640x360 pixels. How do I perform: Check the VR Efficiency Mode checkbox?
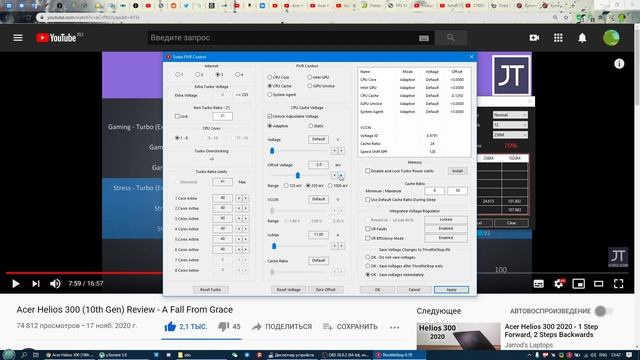coord(367,238)
